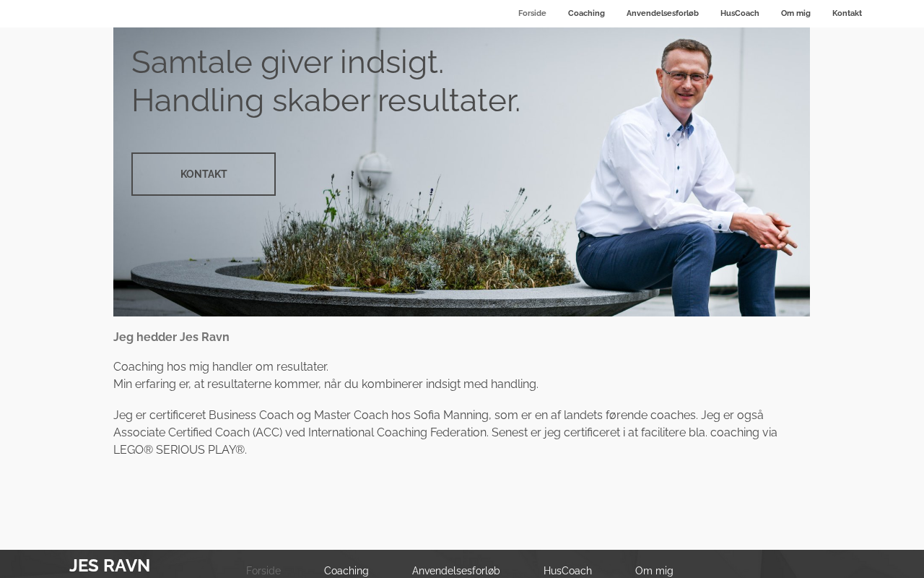This screenshot has width=924, height=578.
Task: Click the JES RAVN footer logo
Action: [110, 566]
